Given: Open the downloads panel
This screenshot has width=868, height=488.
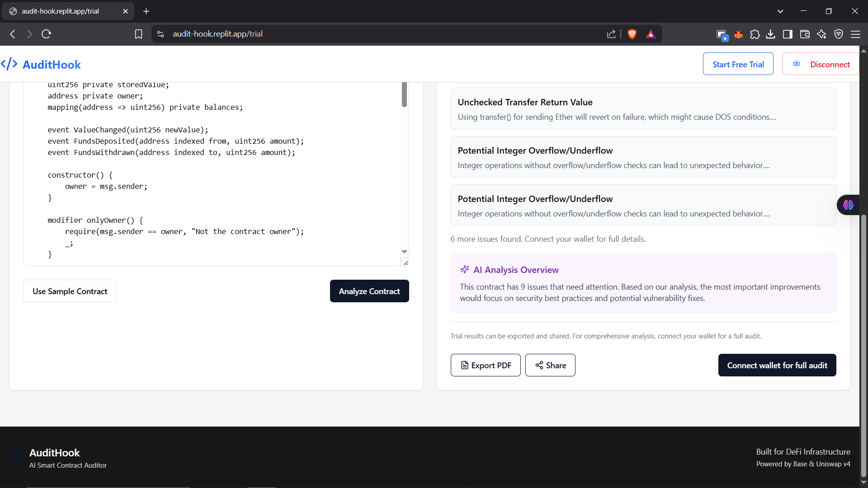Looking at the screenshot, I should (x=771, y=34).
